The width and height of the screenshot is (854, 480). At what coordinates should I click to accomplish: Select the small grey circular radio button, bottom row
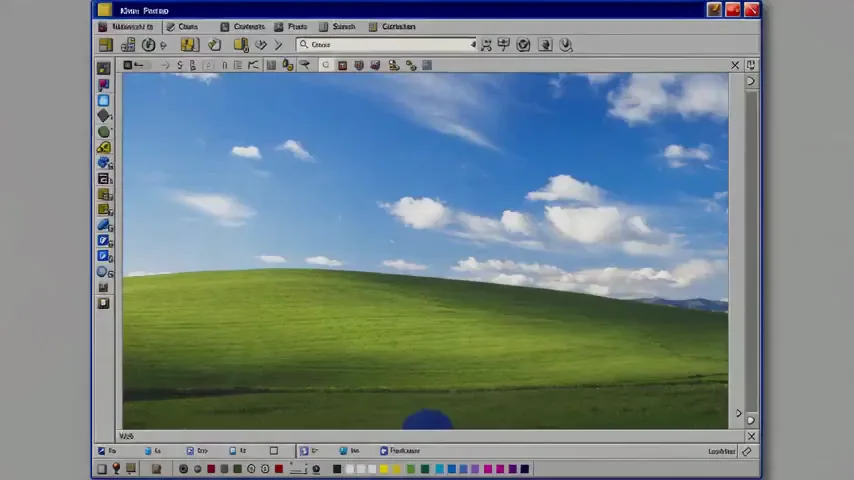(x=198, y=469)
